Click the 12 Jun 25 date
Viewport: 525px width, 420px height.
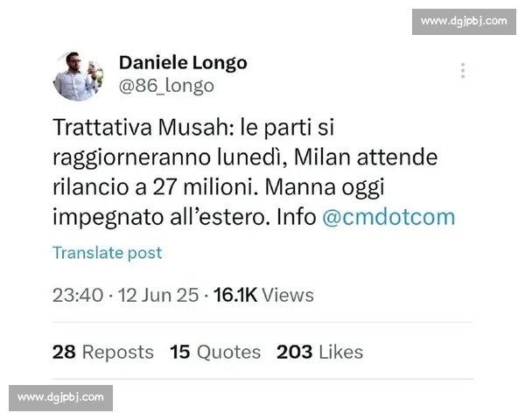[x=158, y=296]
